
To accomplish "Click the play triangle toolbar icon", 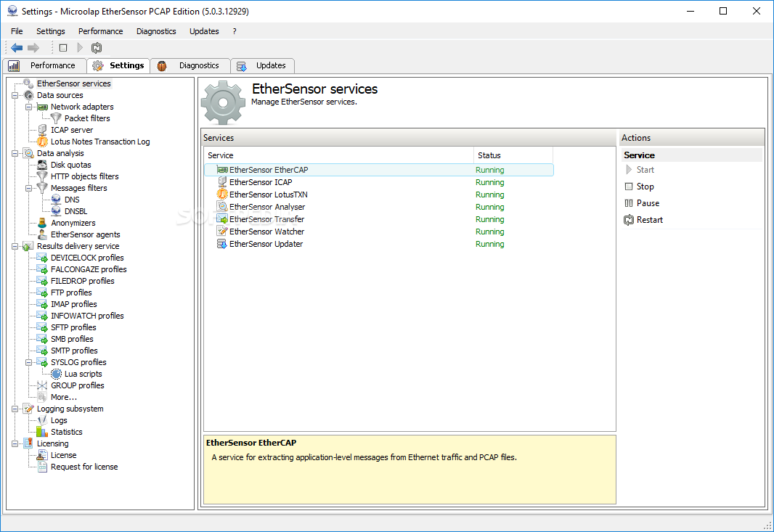I will tap(80, 48).
